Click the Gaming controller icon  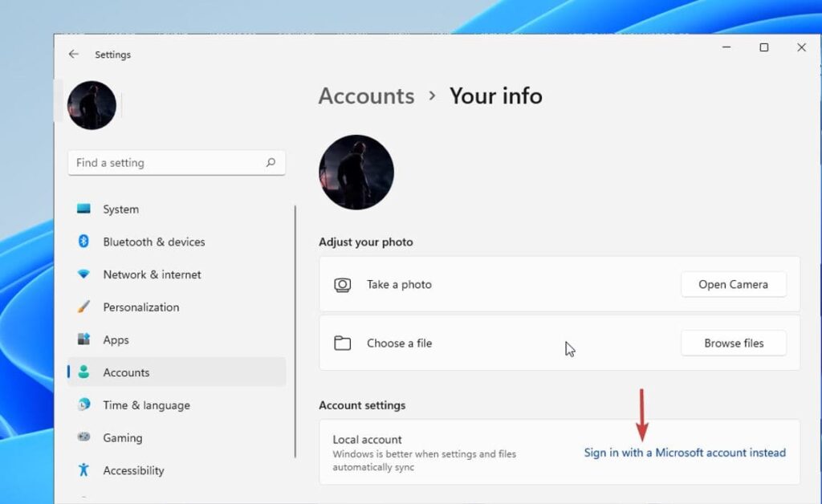coord(87,437)
